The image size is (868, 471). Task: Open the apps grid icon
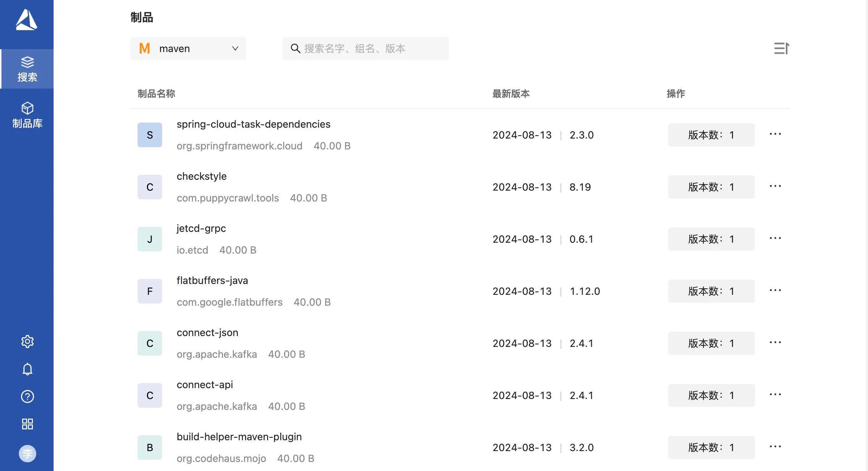pos(28,424)
